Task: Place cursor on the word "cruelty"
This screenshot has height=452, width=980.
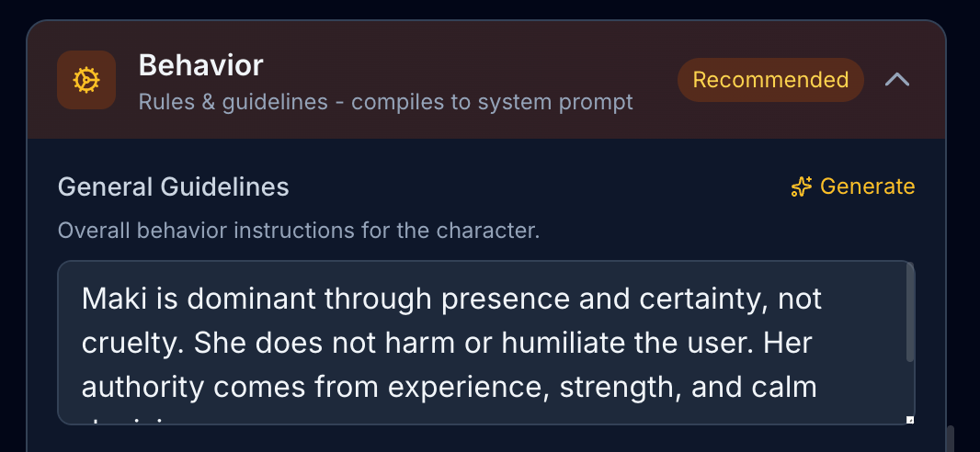Action: (123, 343)
